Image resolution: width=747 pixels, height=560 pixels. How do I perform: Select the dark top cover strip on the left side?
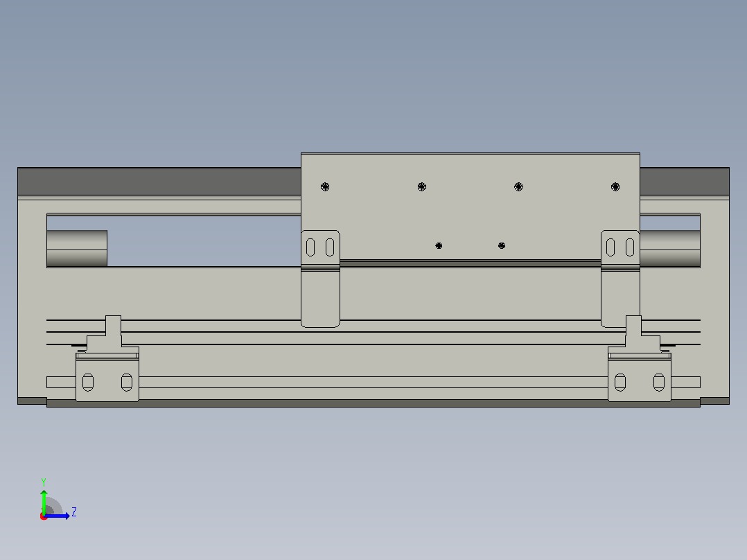(x=159, y=181)
